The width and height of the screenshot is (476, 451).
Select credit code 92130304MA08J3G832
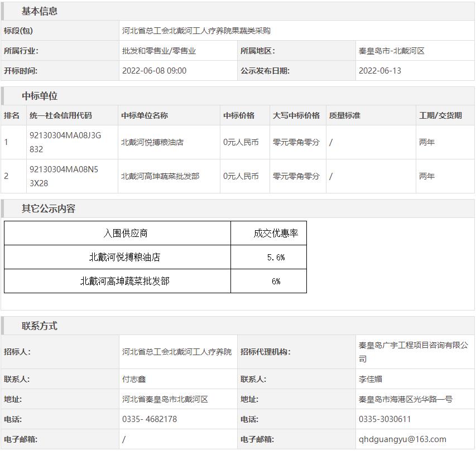(x=65, y=142)
